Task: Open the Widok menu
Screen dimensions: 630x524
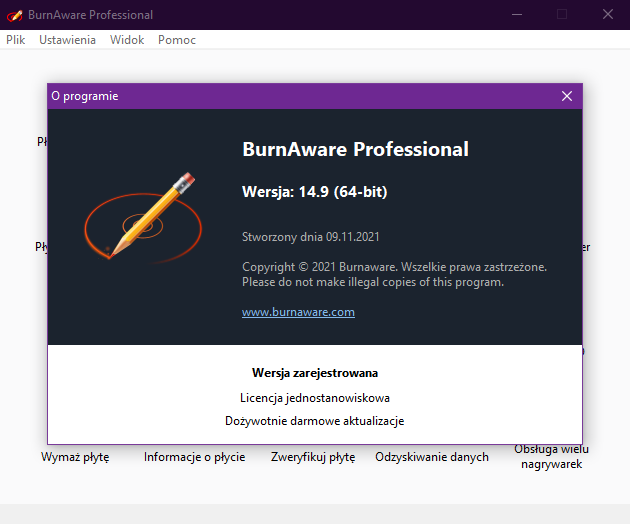Action: [x=127, y=40]
